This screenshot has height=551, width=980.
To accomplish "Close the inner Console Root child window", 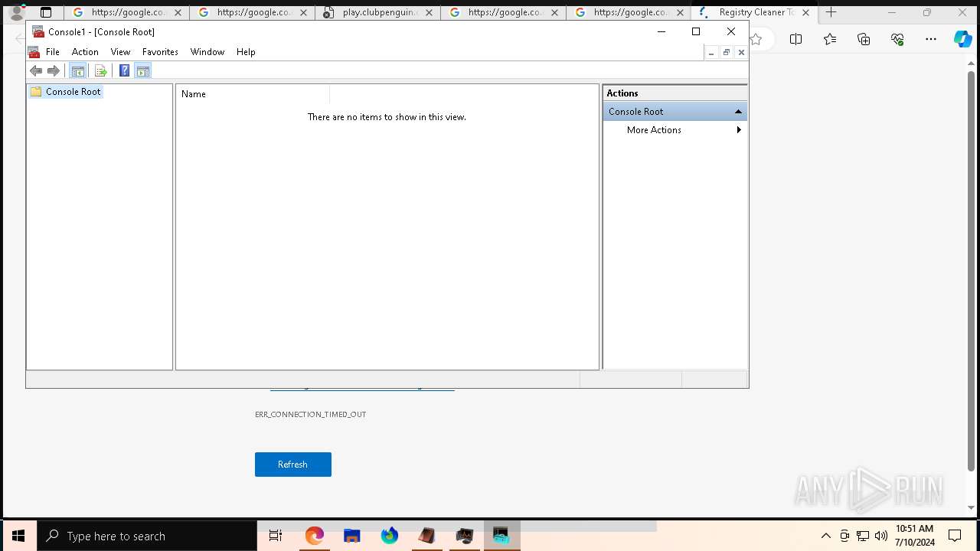I will (740, 52).
